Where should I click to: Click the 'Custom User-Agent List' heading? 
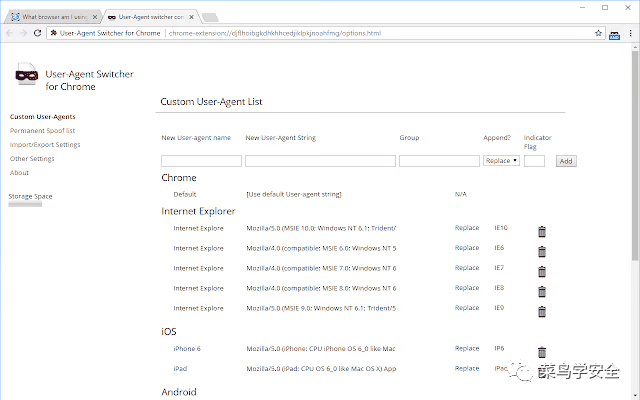(211, 102)
